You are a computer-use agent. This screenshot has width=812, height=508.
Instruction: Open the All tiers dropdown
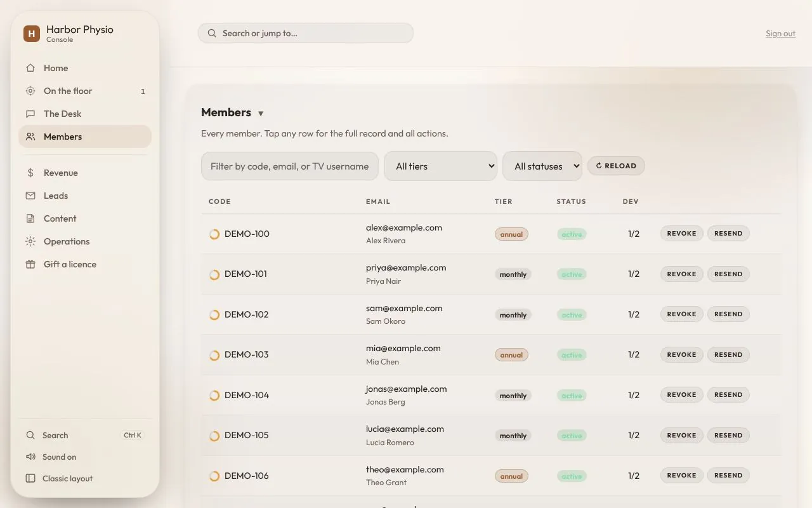click(x=440, y=166)
